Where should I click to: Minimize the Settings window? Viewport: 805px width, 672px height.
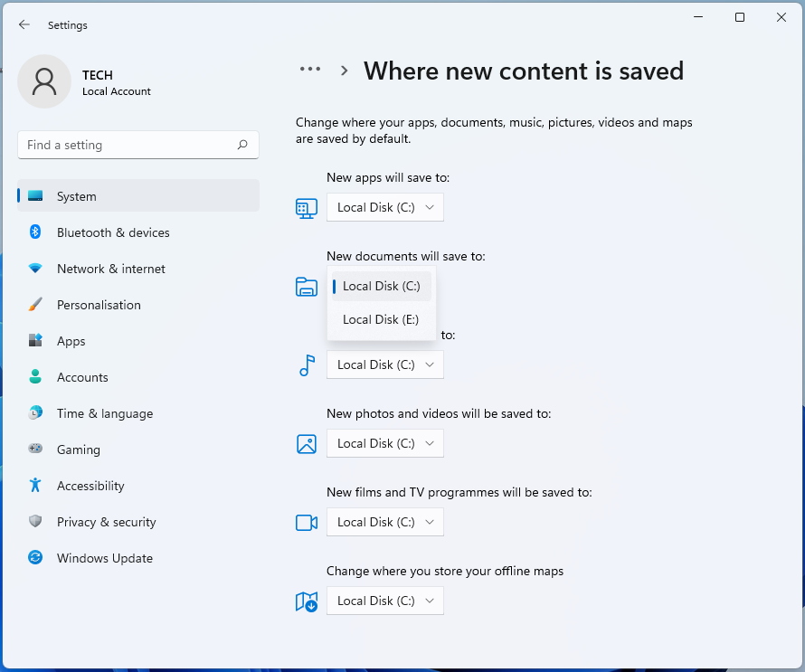click(698, 17)
